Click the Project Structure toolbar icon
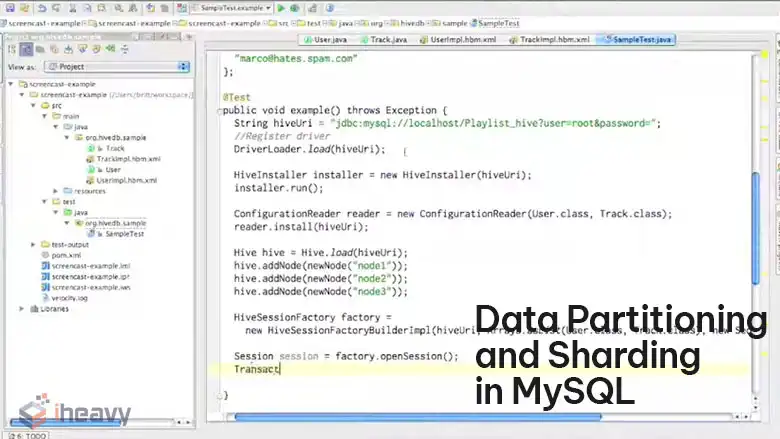The height and width of the screenshot is (439, 780). click(x=312, y=8)
